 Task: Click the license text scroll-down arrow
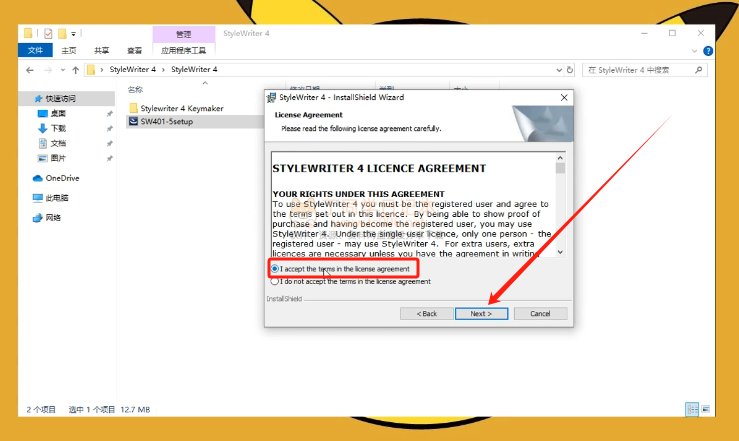tap(560, 252)
